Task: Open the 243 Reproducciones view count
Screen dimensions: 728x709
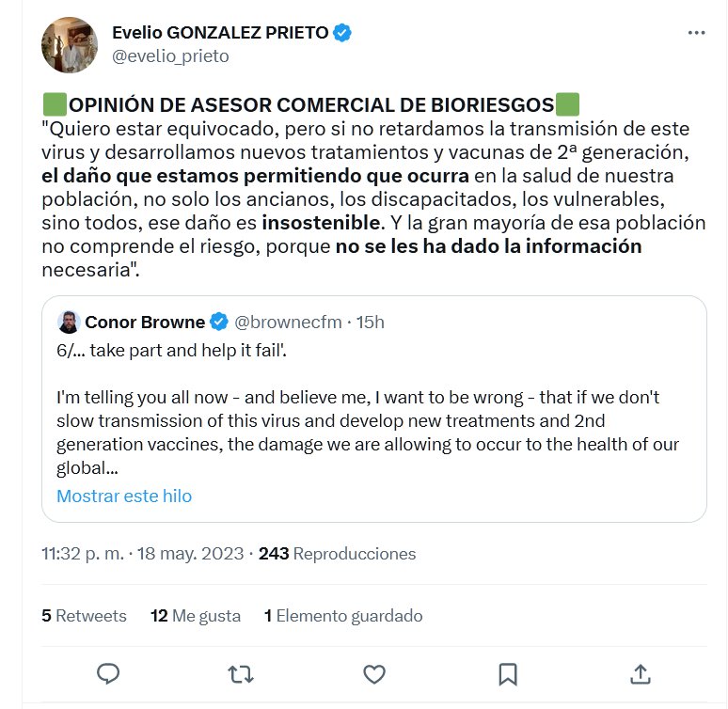Action: click(x=337, y=554)
